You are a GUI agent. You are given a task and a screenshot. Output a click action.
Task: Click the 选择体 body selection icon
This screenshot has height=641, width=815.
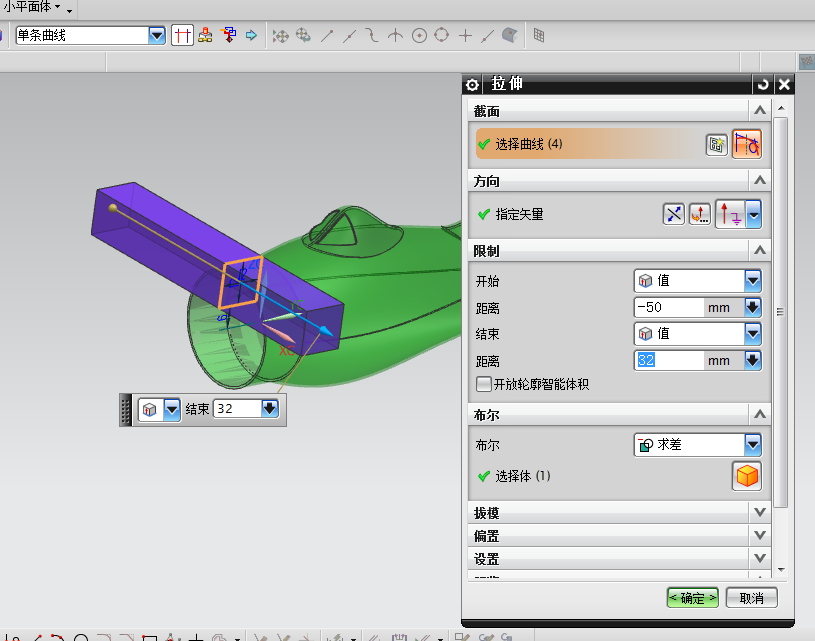click(746, 476)
